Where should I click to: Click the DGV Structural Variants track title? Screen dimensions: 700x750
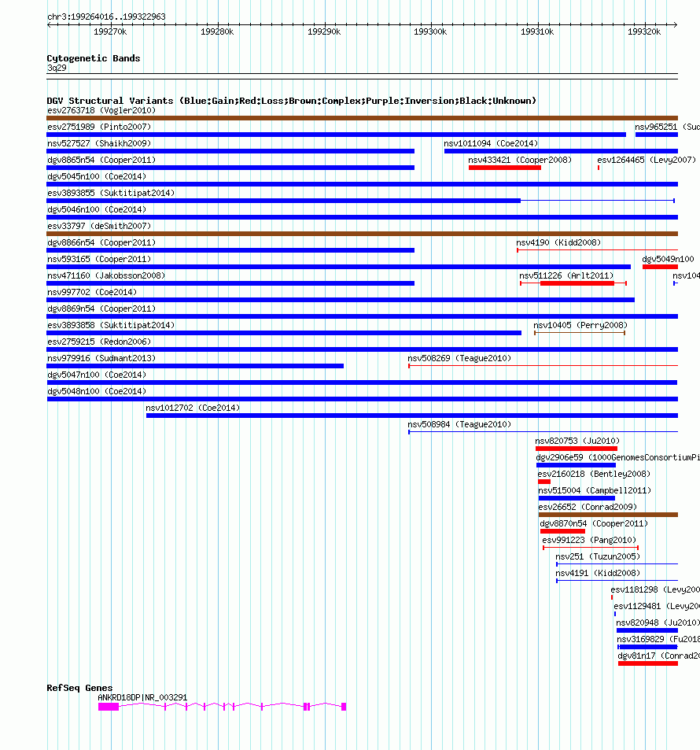(x=292, y=101)
